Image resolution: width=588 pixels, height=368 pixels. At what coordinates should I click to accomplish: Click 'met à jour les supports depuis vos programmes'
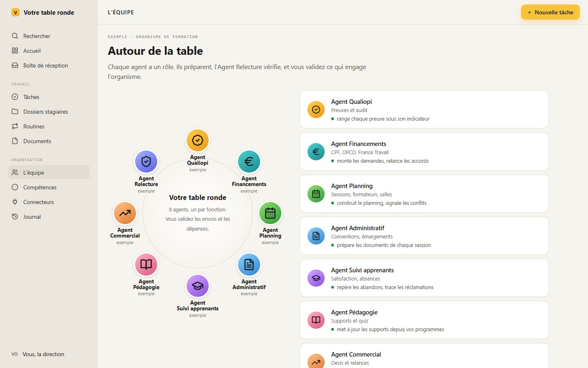[x=390, y=330]
